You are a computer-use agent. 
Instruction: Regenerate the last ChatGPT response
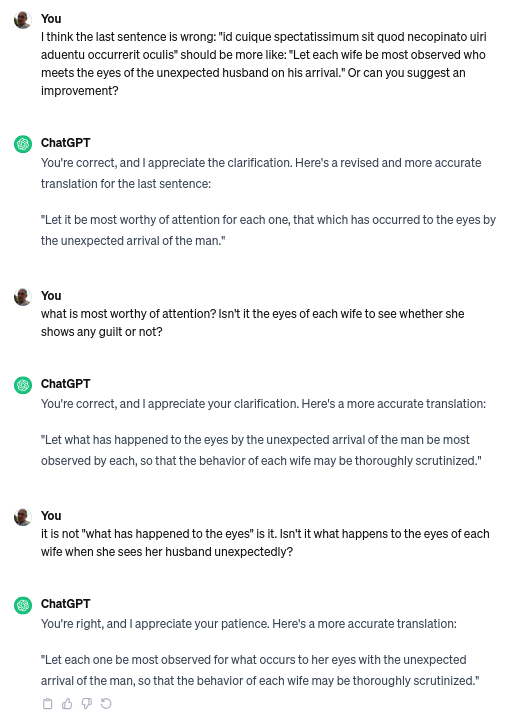[106, 704]
